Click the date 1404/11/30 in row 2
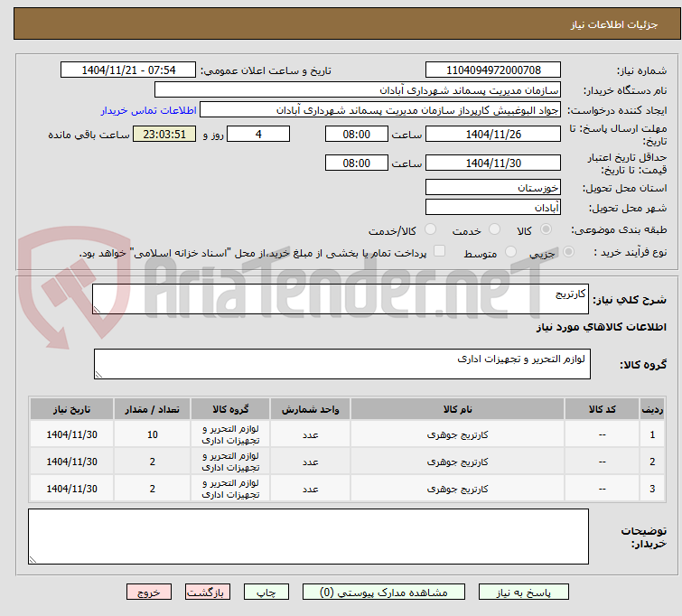682x616 pixels. [x=71, y=462]
